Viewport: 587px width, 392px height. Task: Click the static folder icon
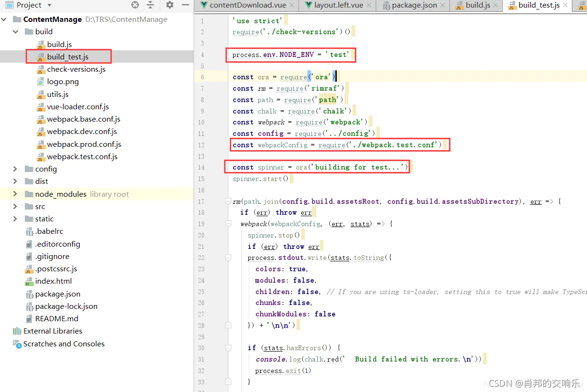tap(29, 219)
